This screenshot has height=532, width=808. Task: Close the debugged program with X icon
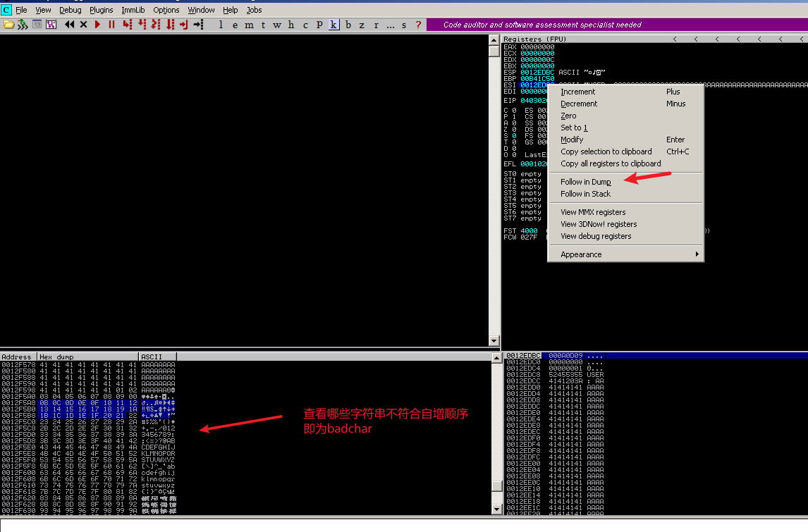83,24
